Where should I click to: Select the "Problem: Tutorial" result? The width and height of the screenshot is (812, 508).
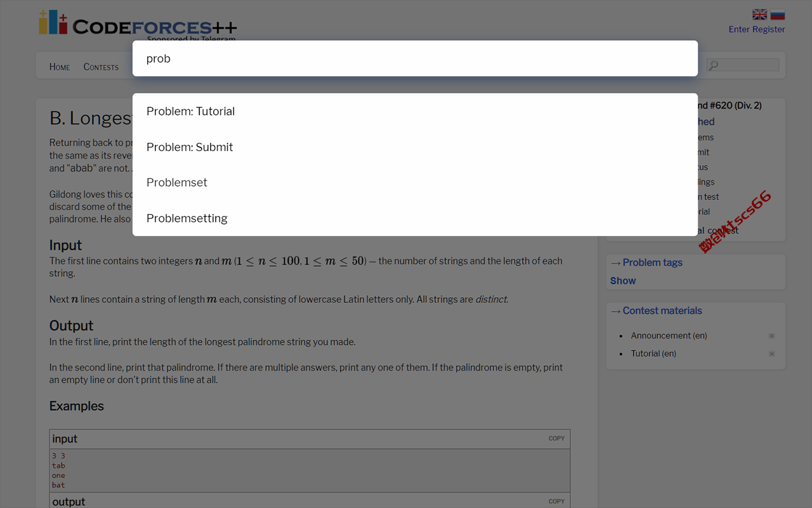coord(415,111)
